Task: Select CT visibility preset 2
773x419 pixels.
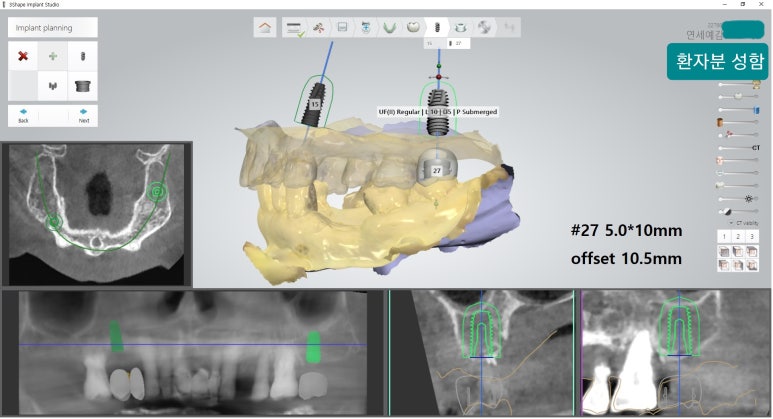Action: point(738,236)
